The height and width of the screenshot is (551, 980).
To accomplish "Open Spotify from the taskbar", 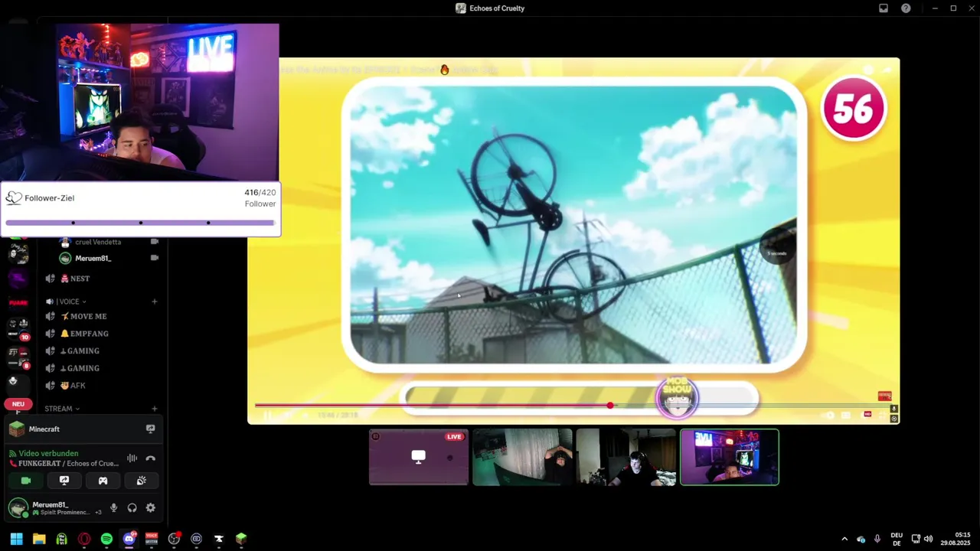I will click(x=106, y=539).
